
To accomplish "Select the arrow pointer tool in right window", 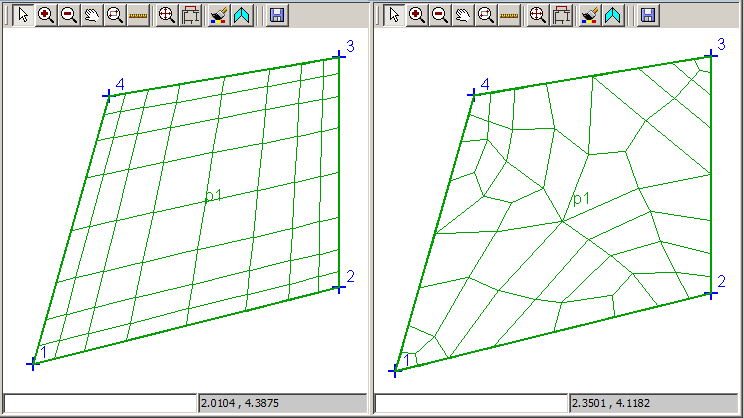I will coord(394,15).
